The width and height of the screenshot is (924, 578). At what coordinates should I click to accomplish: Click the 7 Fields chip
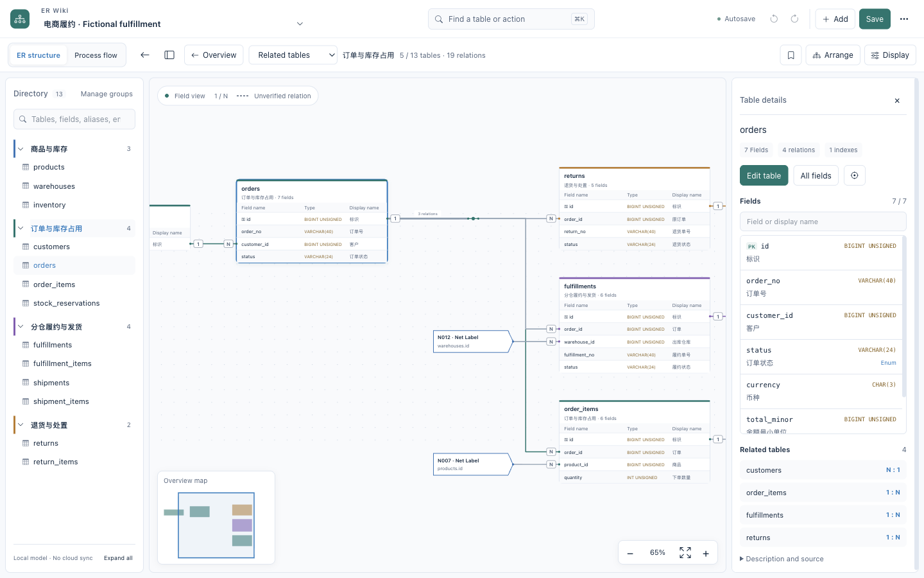(756, 150)
